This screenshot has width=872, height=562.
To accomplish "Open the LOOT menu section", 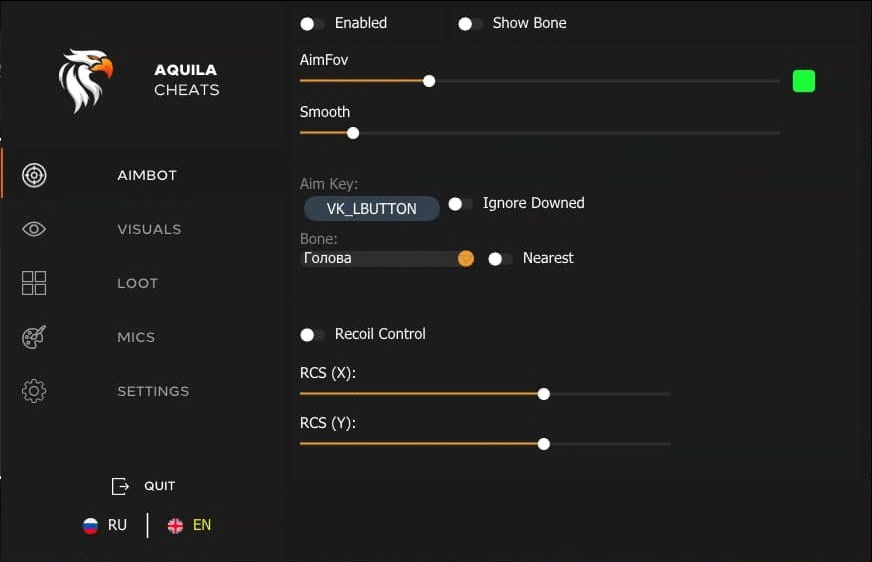I will (x=137, y=283).
